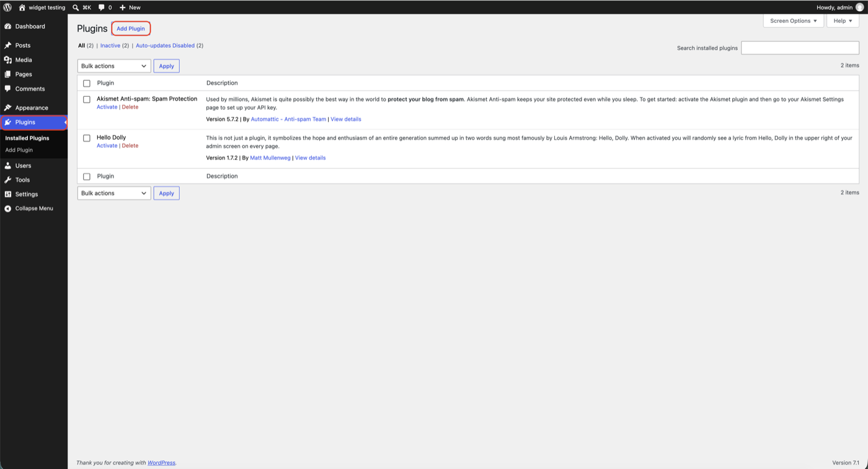Click the Tools wrench icon in sidebar
The width and height of the screenshot is (868, 469).
[x=8, y=180]
